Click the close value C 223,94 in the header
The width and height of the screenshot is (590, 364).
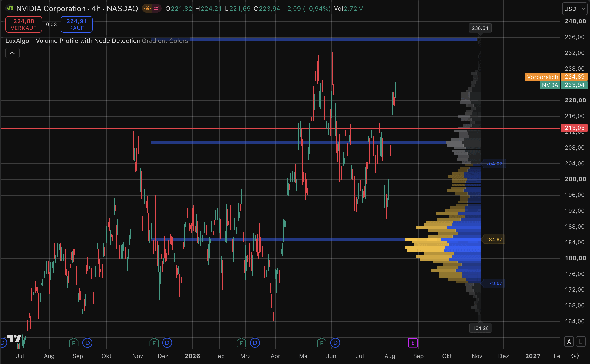267,9
